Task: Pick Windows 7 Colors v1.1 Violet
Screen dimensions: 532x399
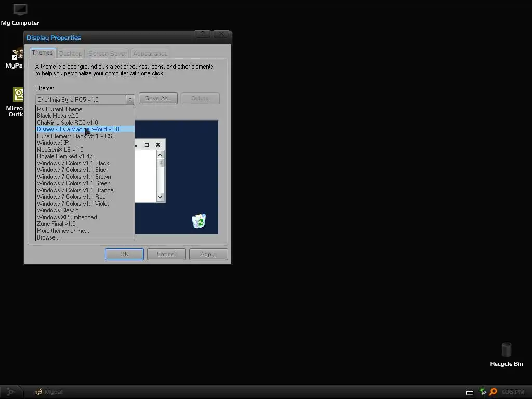Action: (85, 204)
